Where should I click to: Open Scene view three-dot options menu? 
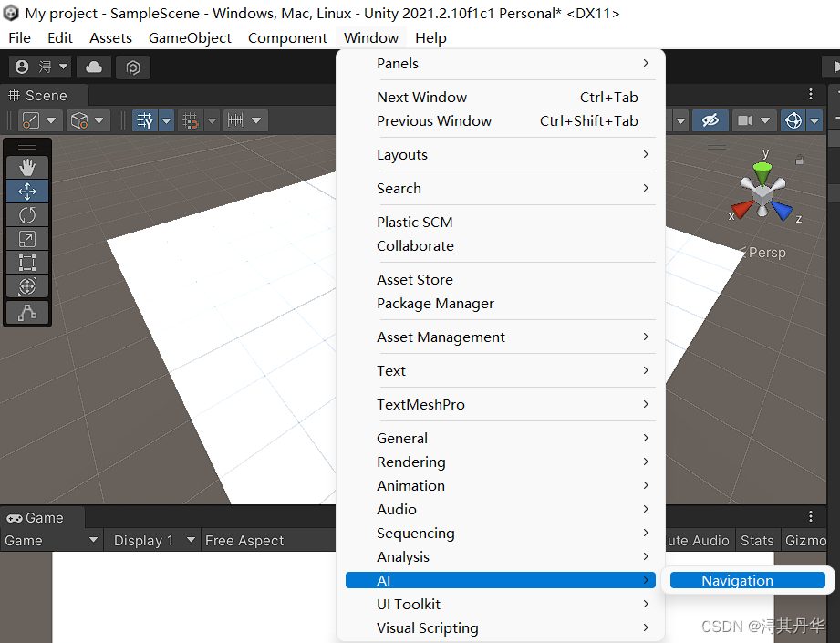tap(811, 94)
